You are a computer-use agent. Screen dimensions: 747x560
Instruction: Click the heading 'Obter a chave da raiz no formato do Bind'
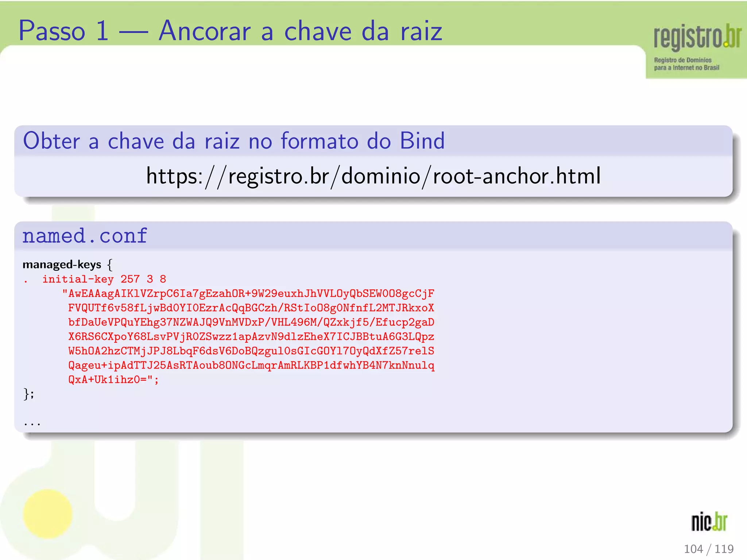(234, 141)
